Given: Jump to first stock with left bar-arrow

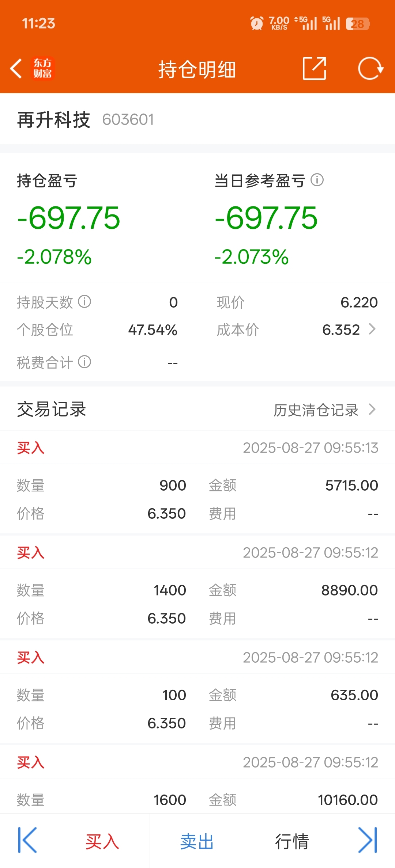Looking at the screenshot, I should click(x=27, y=840).
